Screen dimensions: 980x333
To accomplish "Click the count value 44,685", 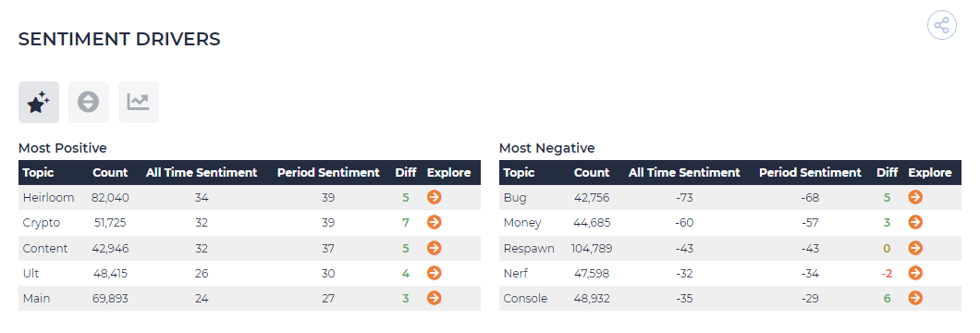I will pos(592,222).
